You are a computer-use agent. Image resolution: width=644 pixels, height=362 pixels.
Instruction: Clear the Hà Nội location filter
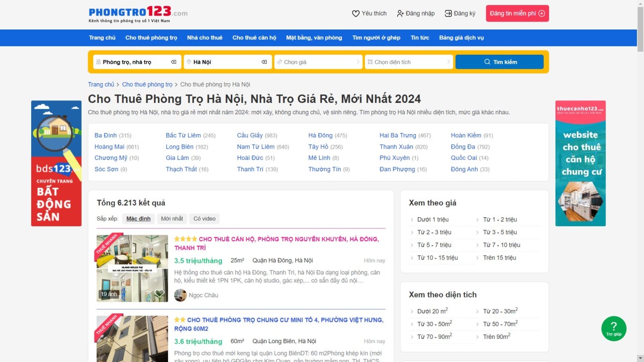[x=264, y=62]
